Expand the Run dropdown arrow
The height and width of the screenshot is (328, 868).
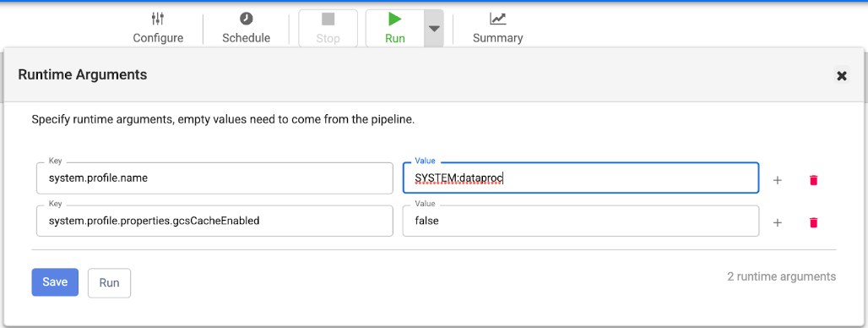[x=434, y=28]
